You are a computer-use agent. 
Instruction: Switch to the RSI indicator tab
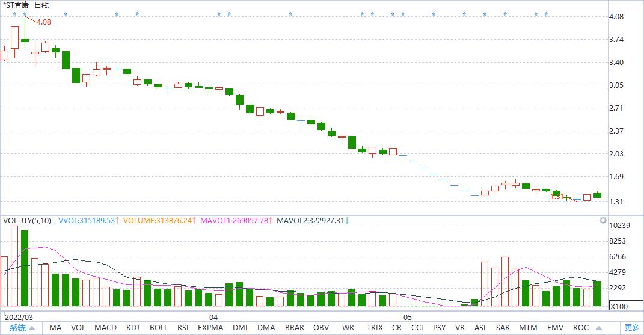tap(183, 328)
